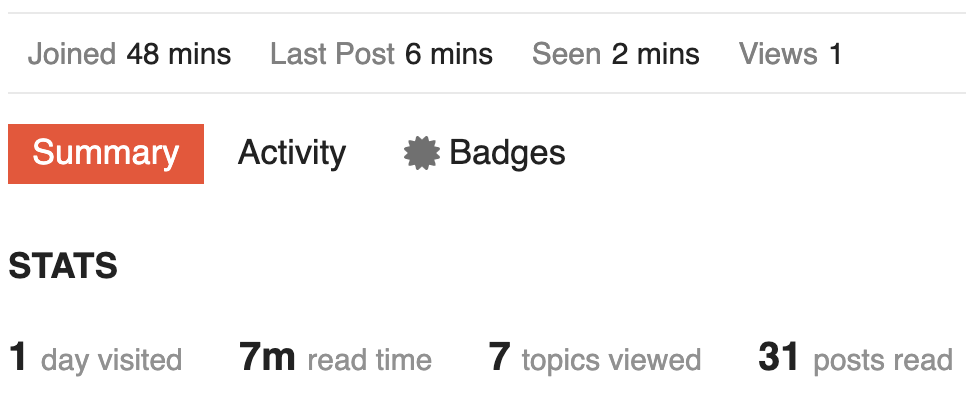Click the profile Views count
Screen dimensions: 966x398
tap(835, 54)
